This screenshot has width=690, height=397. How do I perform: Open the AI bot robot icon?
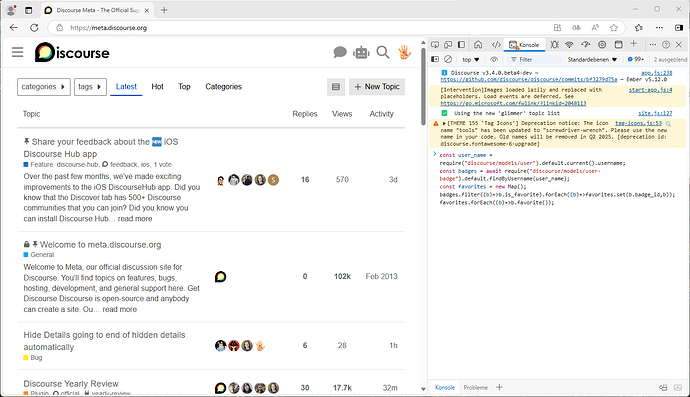point(361,52)
